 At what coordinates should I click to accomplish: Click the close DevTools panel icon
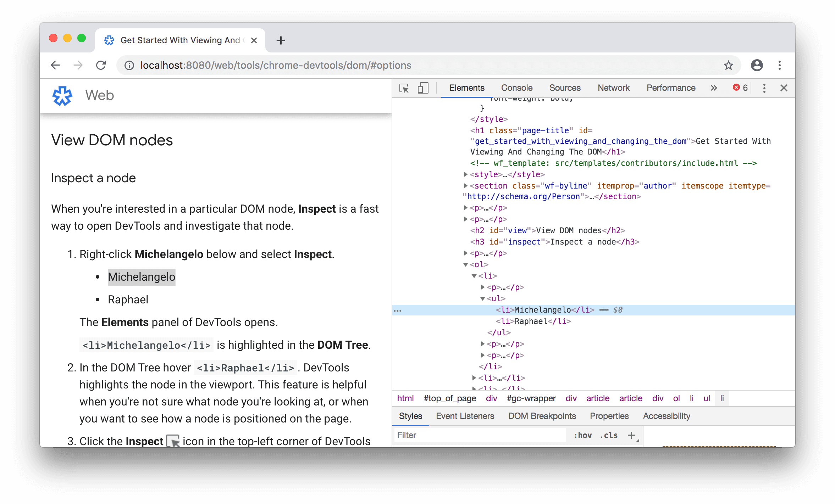click(784, 87)
